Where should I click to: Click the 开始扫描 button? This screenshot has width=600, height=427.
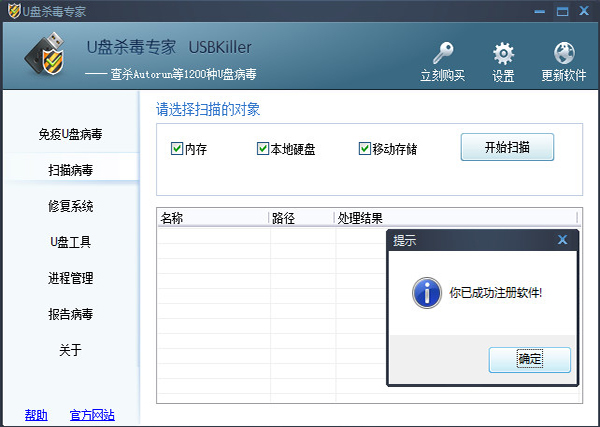tap(507, 147)
